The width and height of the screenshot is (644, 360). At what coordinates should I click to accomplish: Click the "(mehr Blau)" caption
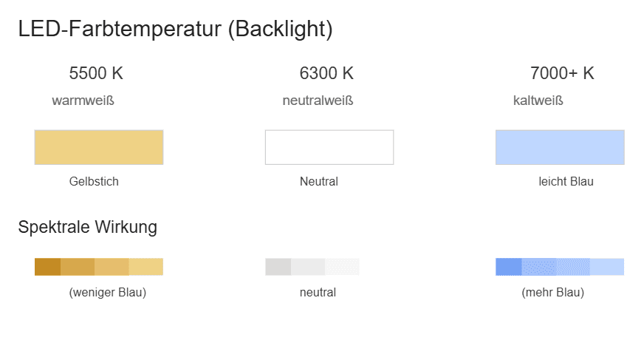pos(552,293)
